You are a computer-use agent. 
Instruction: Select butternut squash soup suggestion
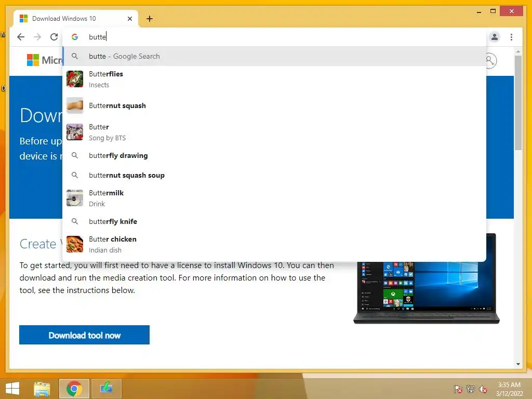274,175
